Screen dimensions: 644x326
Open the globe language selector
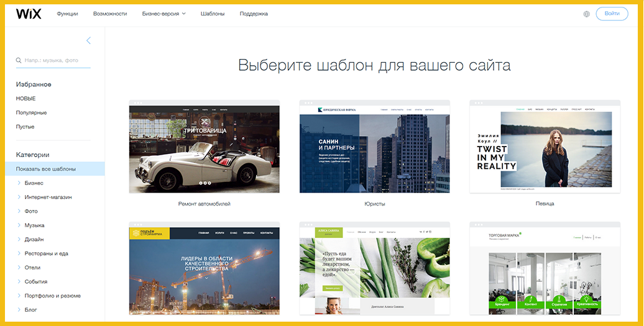coord(586,14)
